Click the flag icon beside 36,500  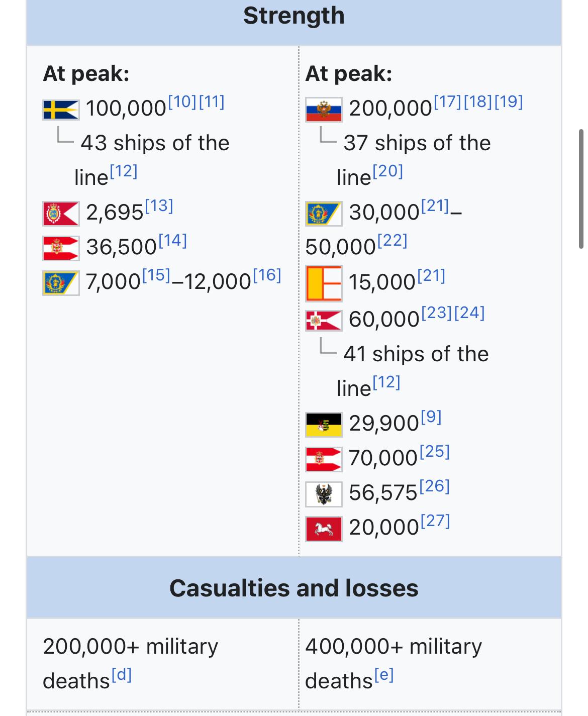pos(61,248)
